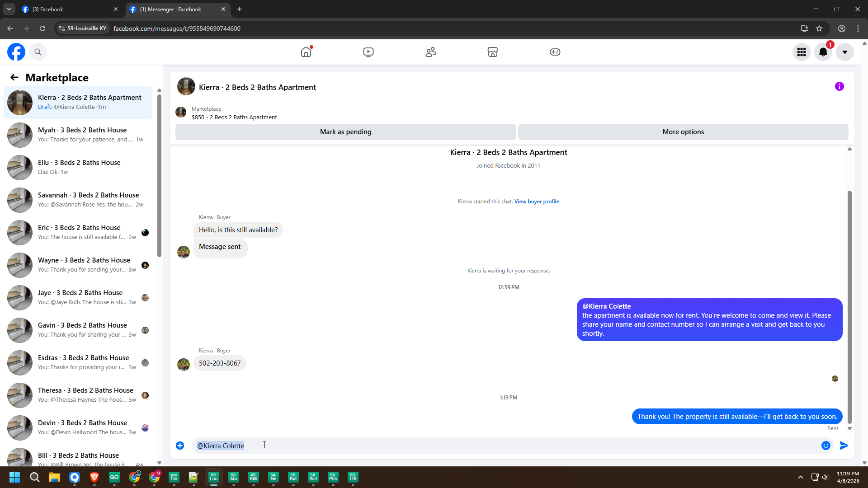Viewport: 868px width, 488px height.
Task: Open the Marketplace store icon
Action: coord(493,52)
